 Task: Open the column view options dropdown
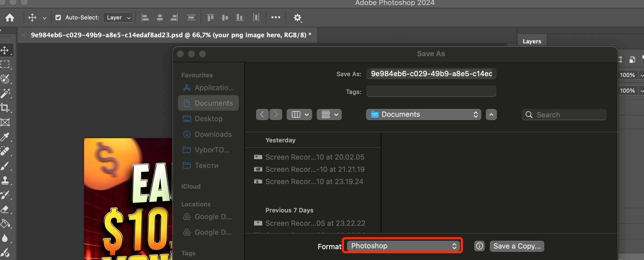coord(299,115)
